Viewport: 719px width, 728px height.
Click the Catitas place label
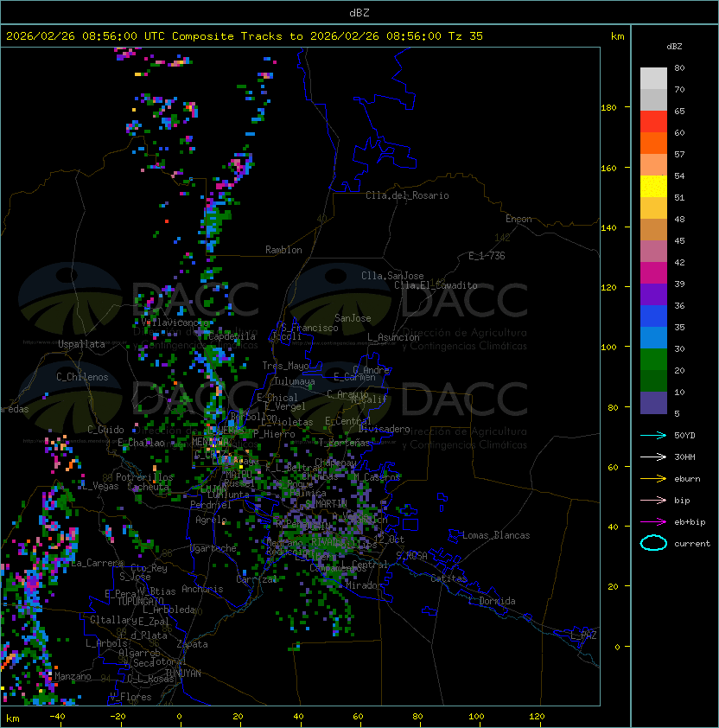click(x=449, y=578)
